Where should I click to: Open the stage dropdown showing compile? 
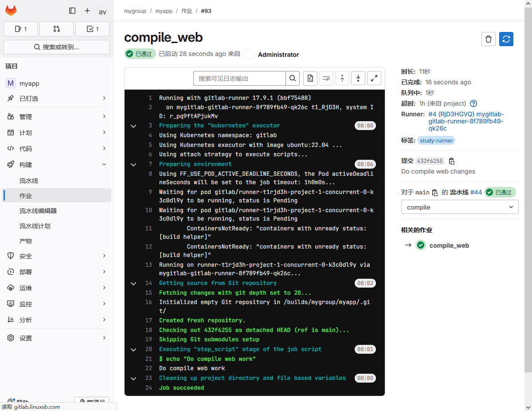[460, 207]
